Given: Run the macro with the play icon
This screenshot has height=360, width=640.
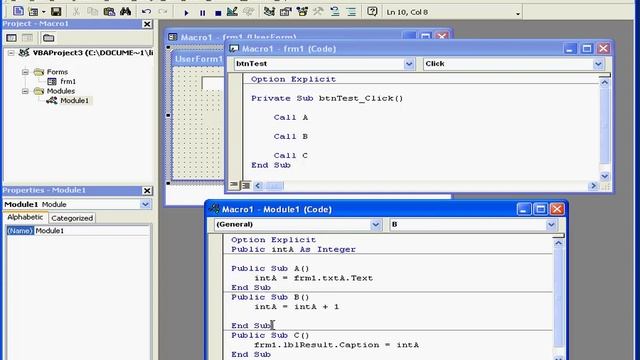Looking at the screenshot, I should pyautogui.click(x=186, y=13).
